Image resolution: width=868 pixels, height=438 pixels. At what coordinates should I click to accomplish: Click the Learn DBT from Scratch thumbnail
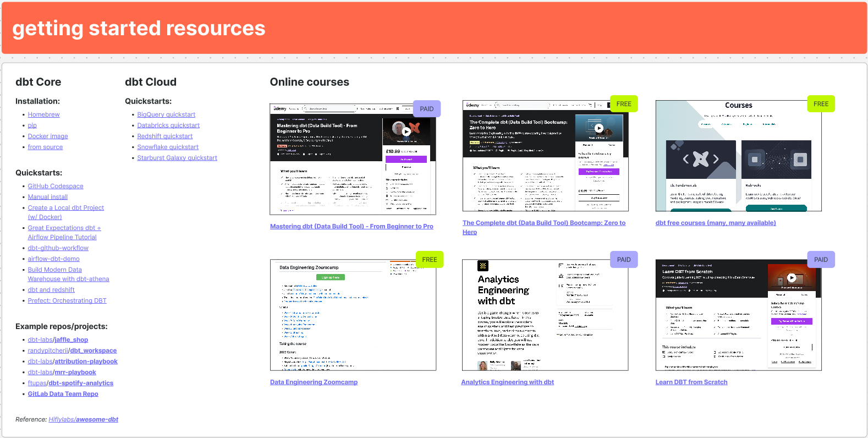point(738,315)
